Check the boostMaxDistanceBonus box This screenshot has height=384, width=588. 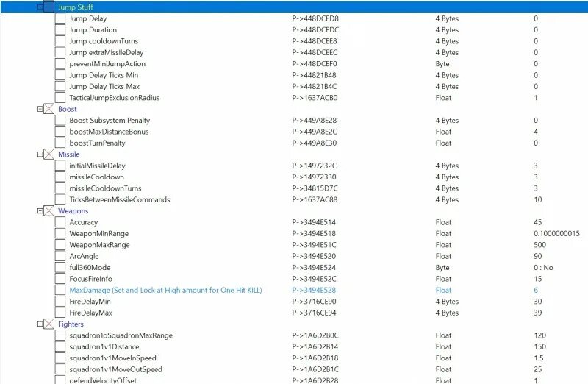(x=60, y=132)
